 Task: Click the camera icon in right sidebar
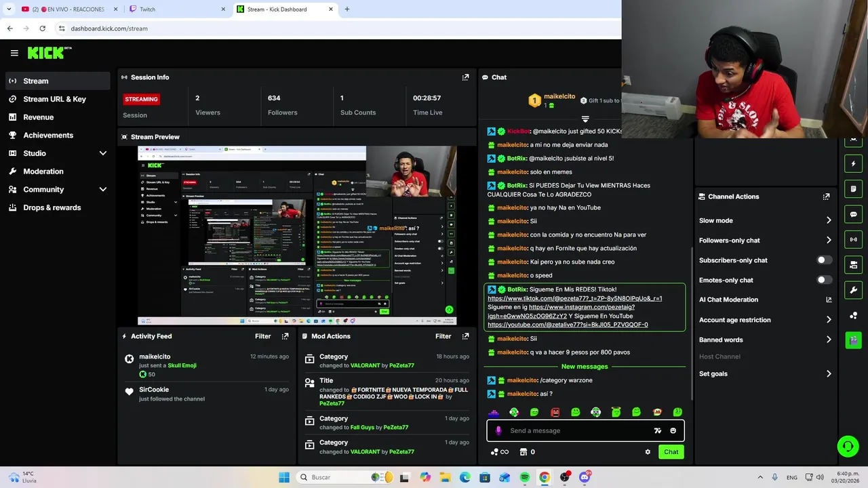[853, 264]
